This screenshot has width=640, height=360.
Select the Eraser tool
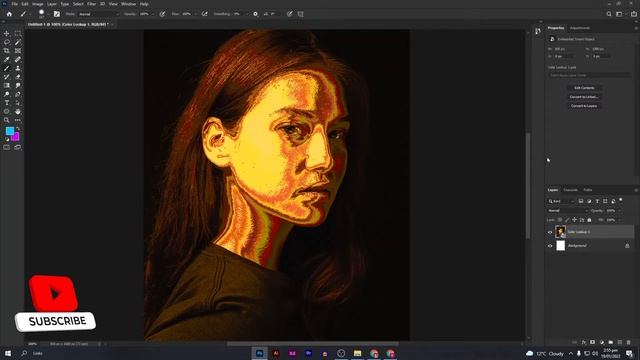pos(18,77)
